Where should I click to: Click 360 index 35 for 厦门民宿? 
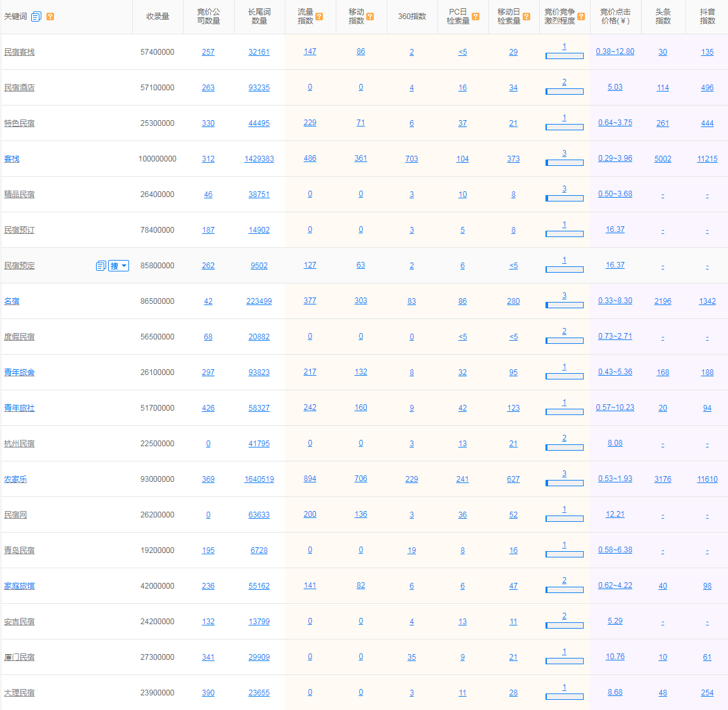point(412,657)
